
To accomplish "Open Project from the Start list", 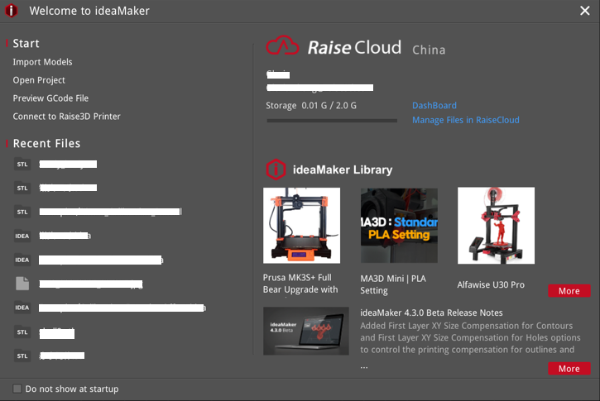I will (39, 80).
